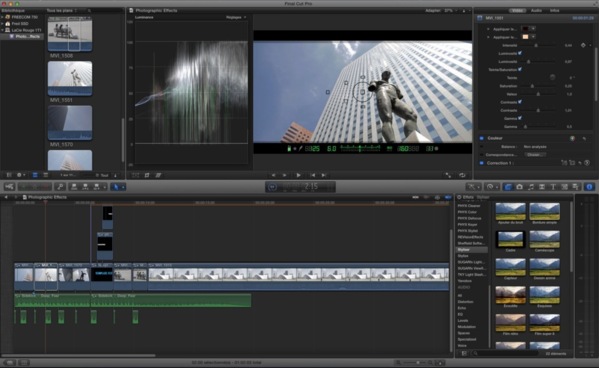Select the MVI_1551 clip thumbnail

[70, 78]
